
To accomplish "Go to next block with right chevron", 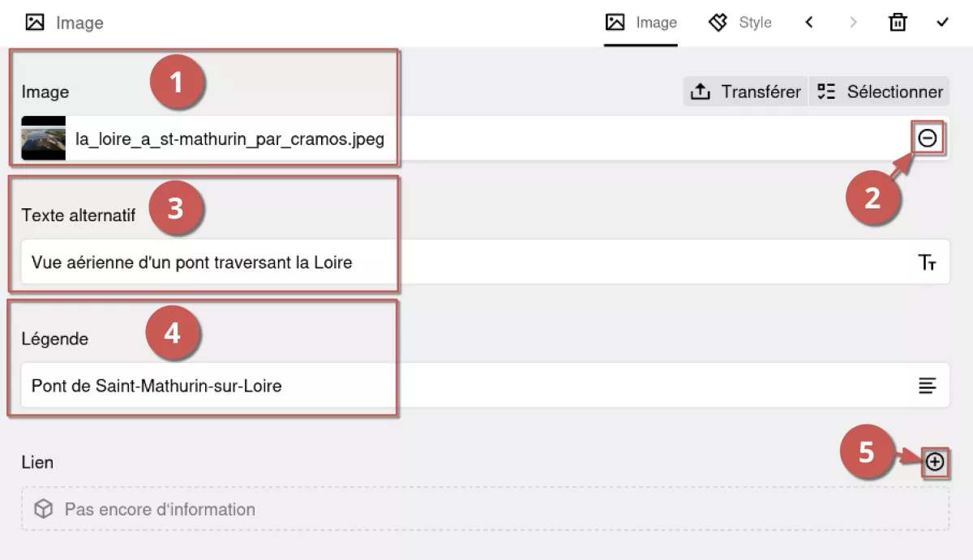I will point(853,23).
